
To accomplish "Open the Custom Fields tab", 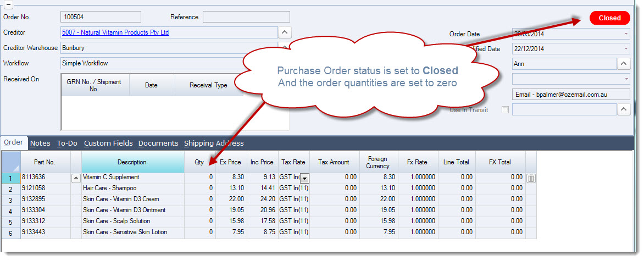I will [108, 143].
